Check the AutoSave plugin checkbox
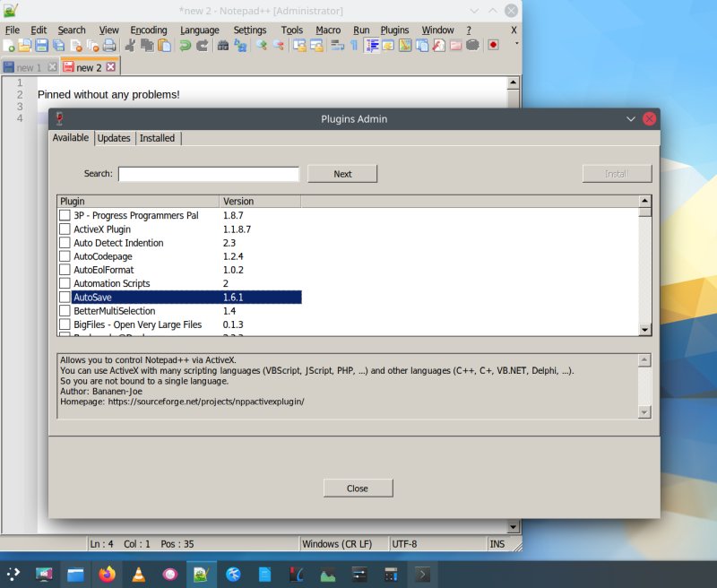 65,297
